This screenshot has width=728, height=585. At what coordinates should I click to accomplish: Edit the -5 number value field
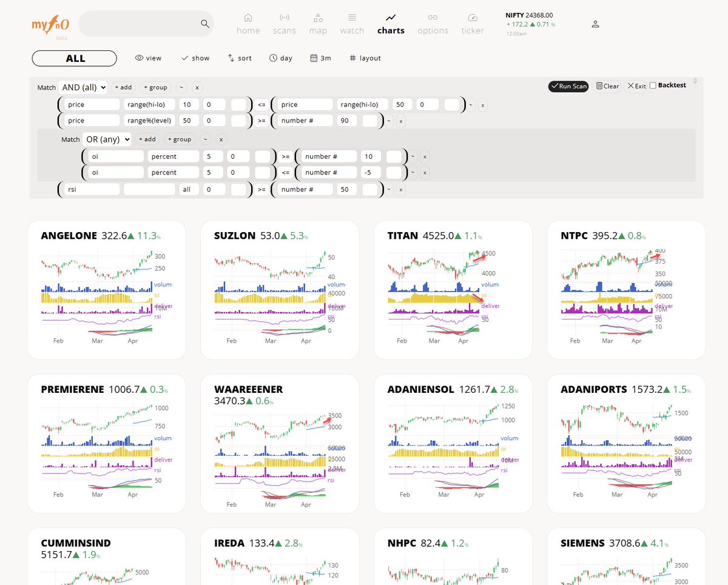[x=371, y=173]
